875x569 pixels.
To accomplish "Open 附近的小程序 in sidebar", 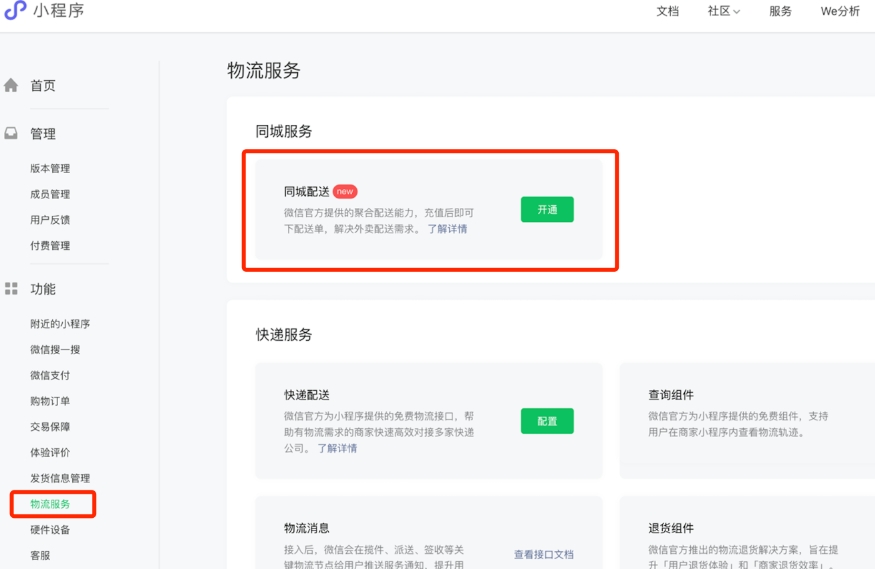I will point(60,324).
